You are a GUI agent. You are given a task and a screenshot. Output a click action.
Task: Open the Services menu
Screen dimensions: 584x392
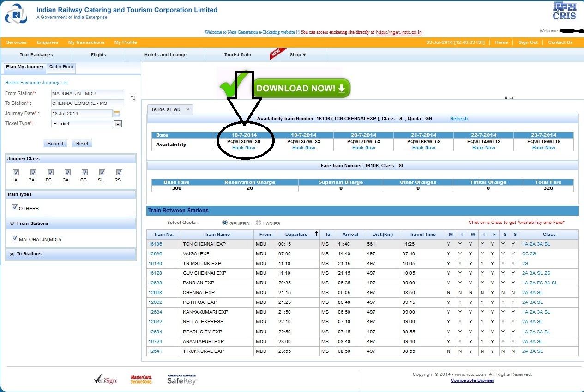pyautogui.click(x=17, y=42)
